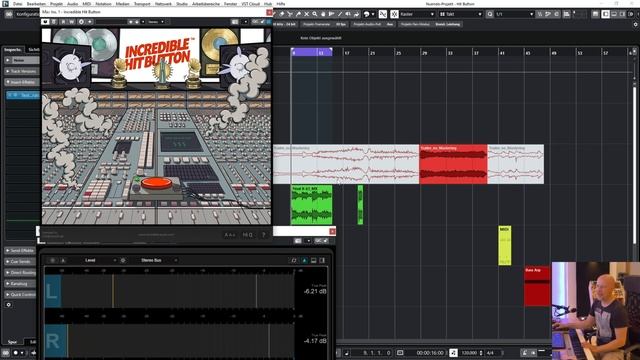Open the Bearbeiten menu
Screen dimensions: 640x360
click(x=36, y=4)
